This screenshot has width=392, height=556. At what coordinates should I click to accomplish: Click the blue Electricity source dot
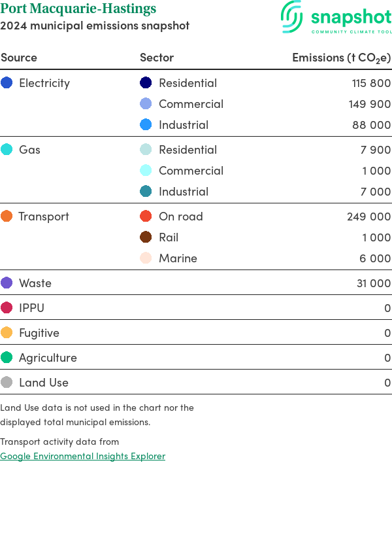[x=7, y=83]
